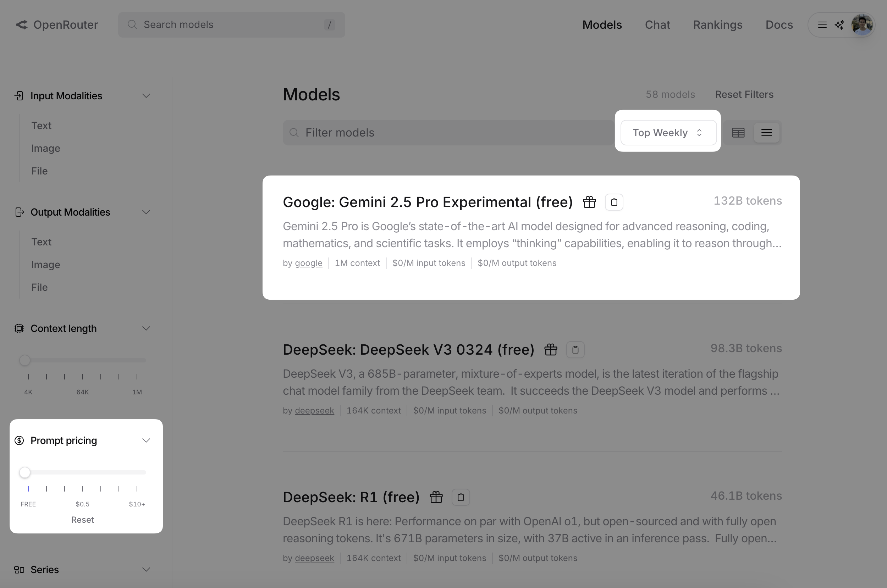Click the gift icon beside DeepSeek V3 0324
This screenshot has height=588, width=887.
point(551,350)
